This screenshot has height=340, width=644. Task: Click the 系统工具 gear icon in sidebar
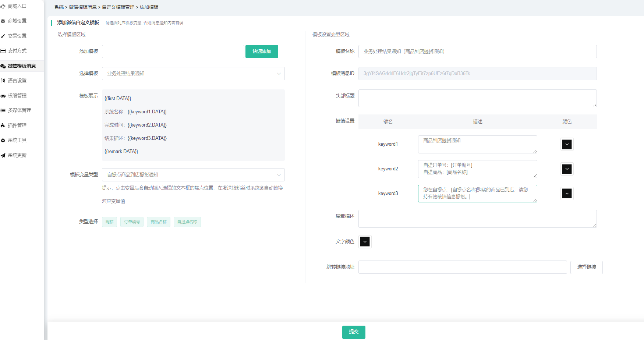click(3, 140)
